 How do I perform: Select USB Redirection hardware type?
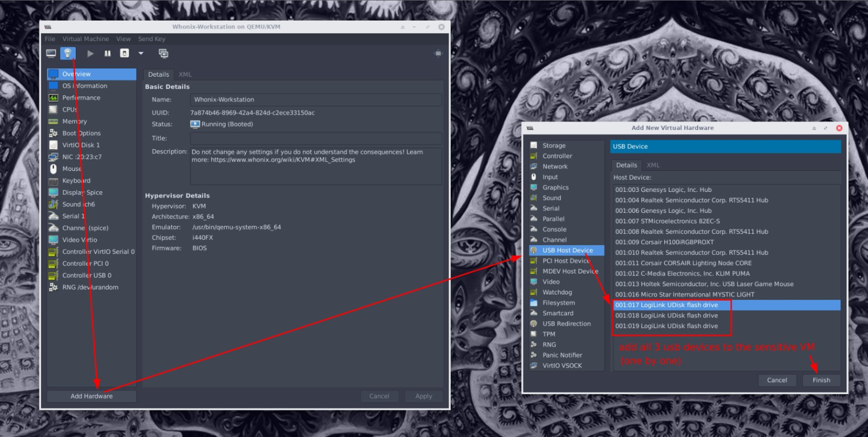point(566,324)
